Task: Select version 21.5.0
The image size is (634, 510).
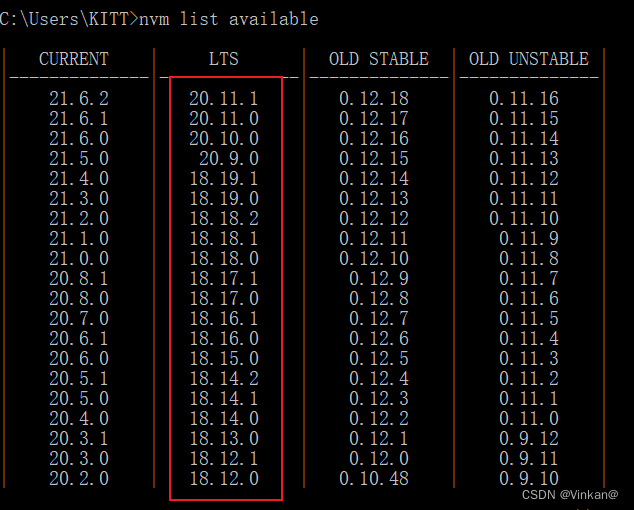Action: point(79,159)
